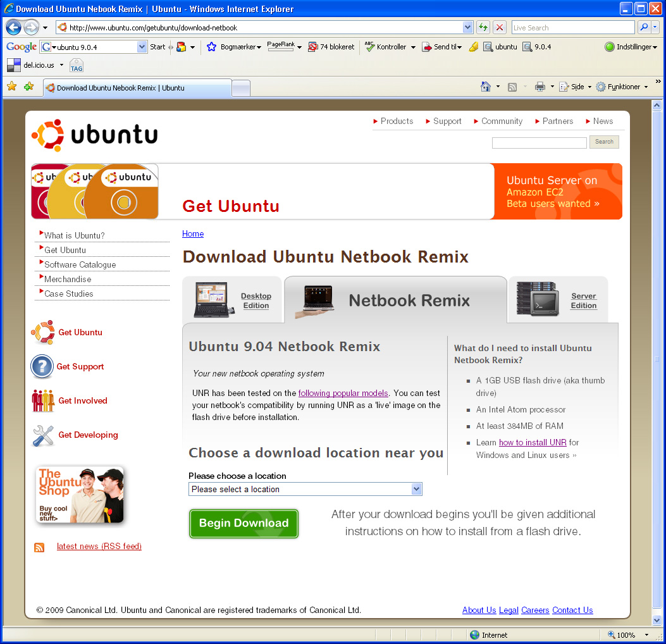Go back with the browser Back arrow
666x644 pixels.
(13, 28)
